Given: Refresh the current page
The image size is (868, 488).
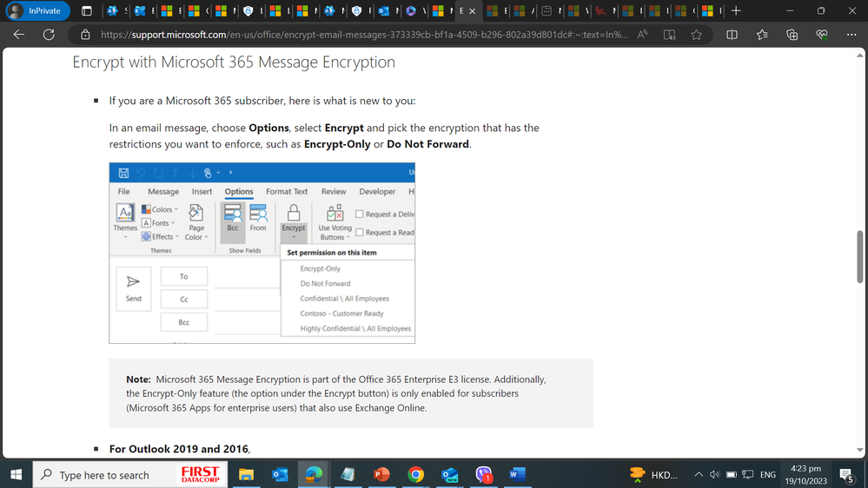Looking at the screenshot, I should (x=49, y=35).
